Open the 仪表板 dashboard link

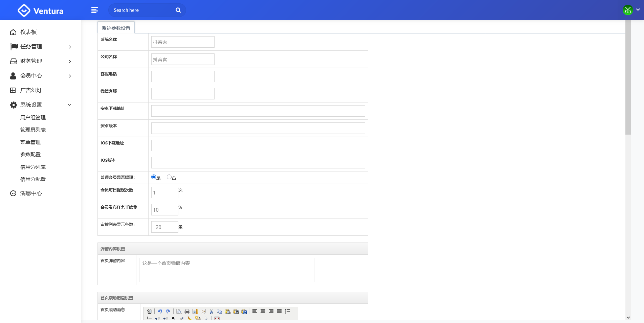click(x=28, y=32)
